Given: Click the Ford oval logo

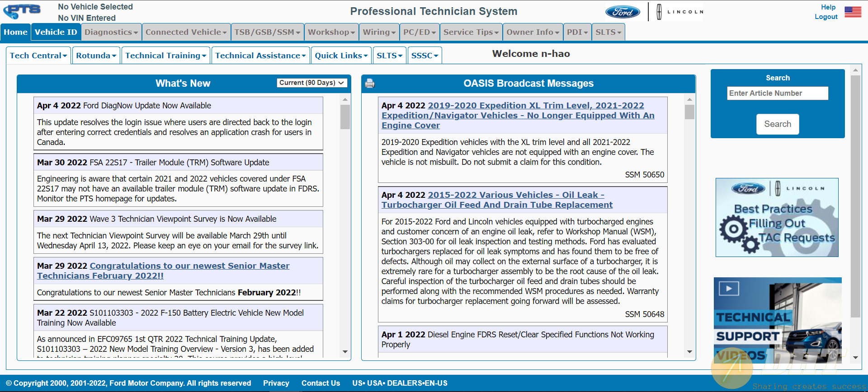Looking at the screenshot, I should coord(623,12).
